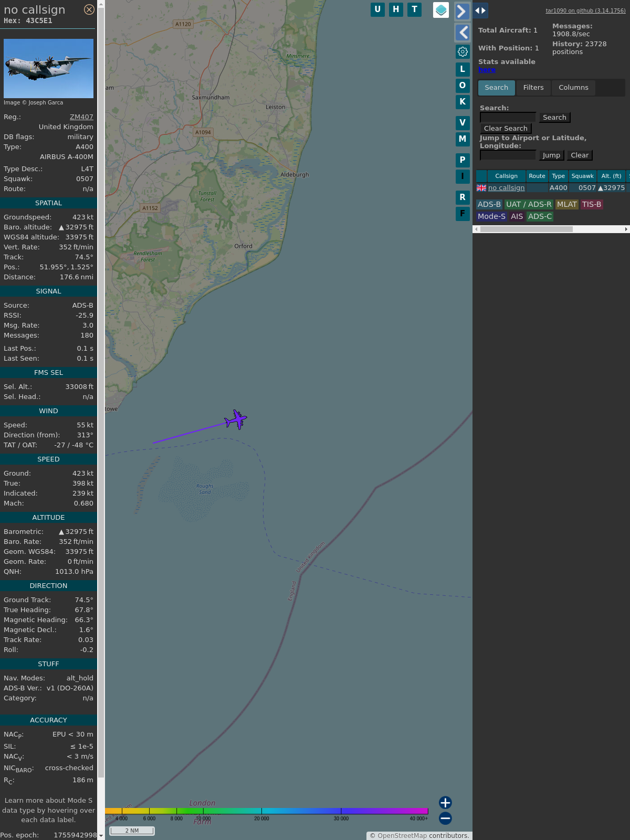Open the OpenStreetMap attribution link
The image size is (630, 840).
[402, 836]
